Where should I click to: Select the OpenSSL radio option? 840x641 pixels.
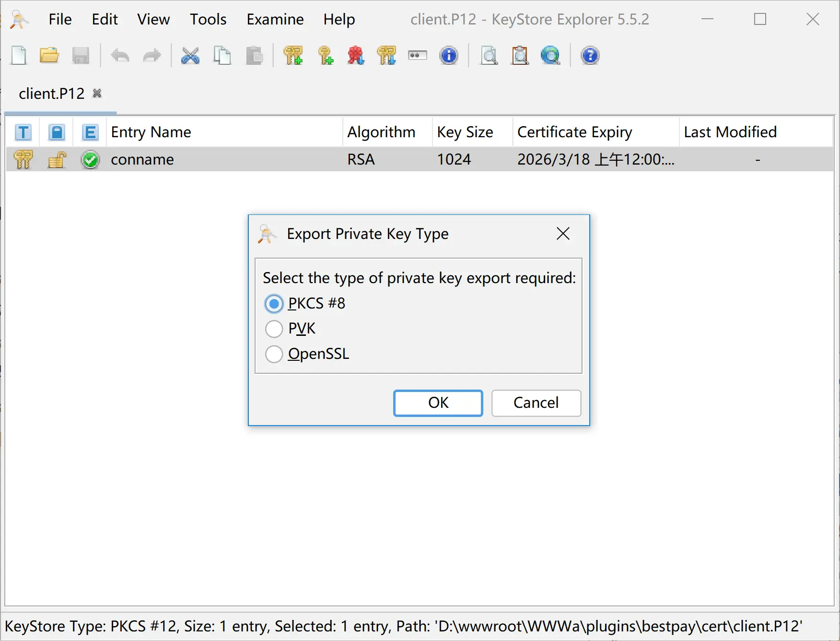pos(274,355)
